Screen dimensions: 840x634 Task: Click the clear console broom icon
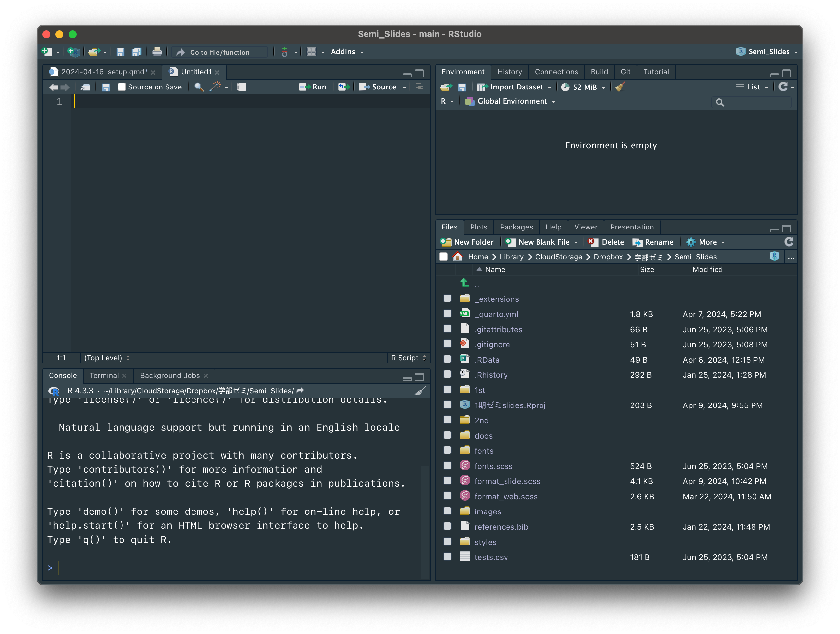pos(420,391)
